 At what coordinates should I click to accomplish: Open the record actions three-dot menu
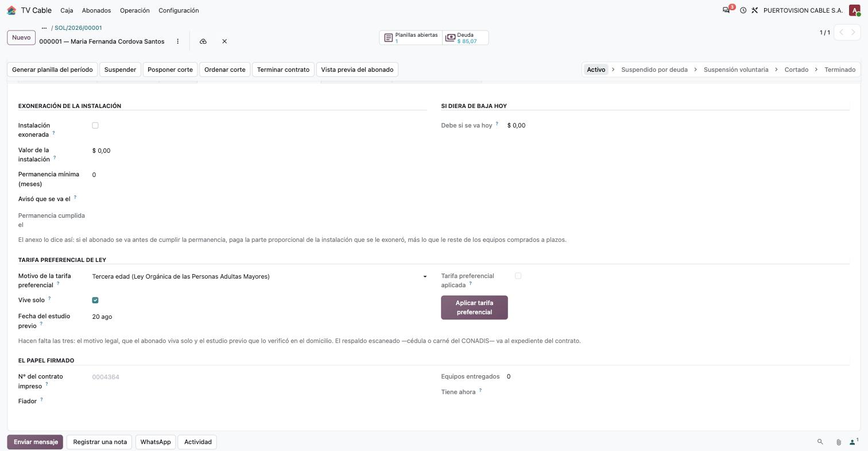click(x=178, y=41)
